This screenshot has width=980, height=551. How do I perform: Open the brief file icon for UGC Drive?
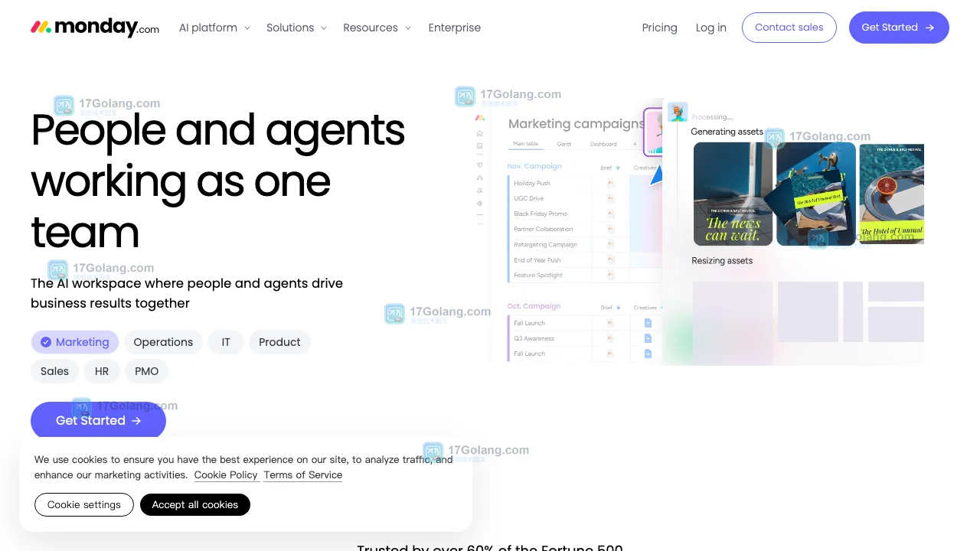point(611,198)
